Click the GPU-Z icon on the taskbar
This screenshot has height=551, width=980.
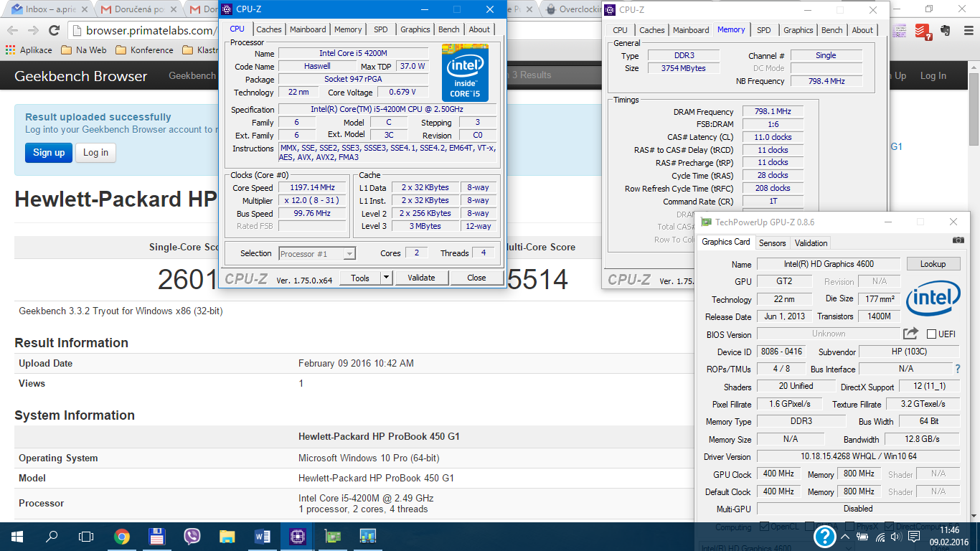point(332,536)
